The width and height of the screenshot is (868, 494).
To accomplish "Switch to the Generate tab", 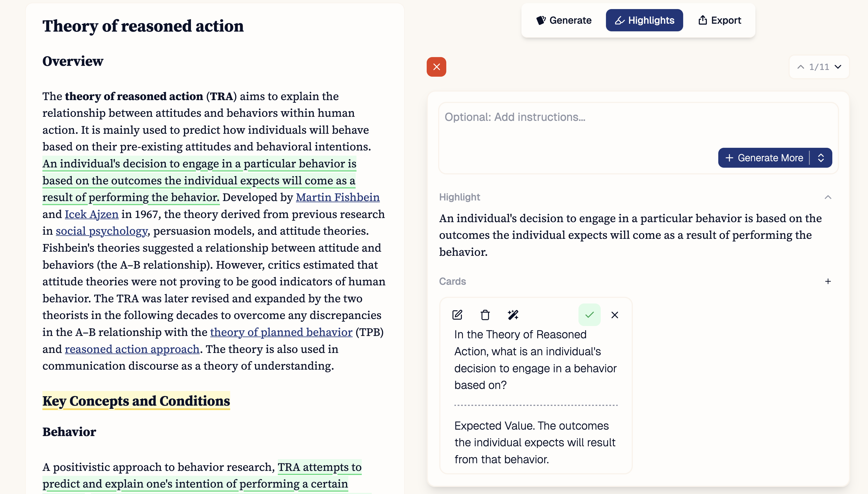I will (564, 20).
